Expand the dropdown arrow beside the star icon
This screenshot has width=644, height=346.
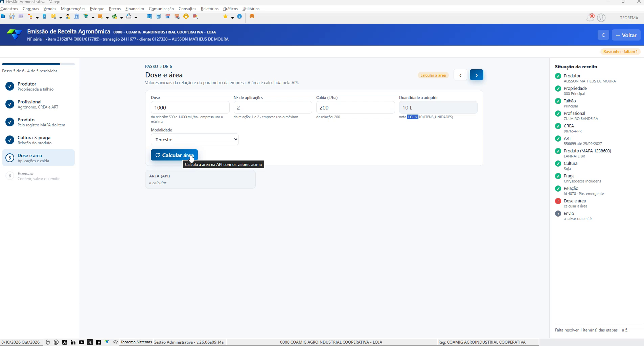[232, 18]
